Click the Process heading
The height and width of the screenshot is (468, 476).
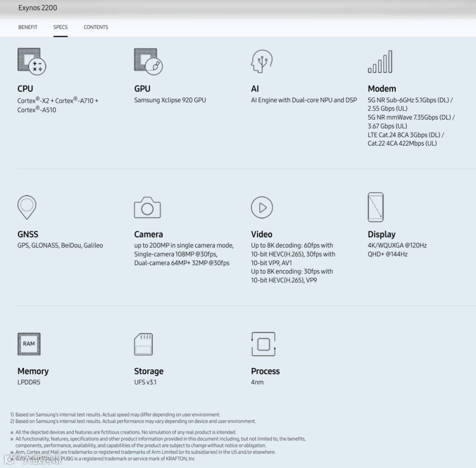click(x=265, y=371)
